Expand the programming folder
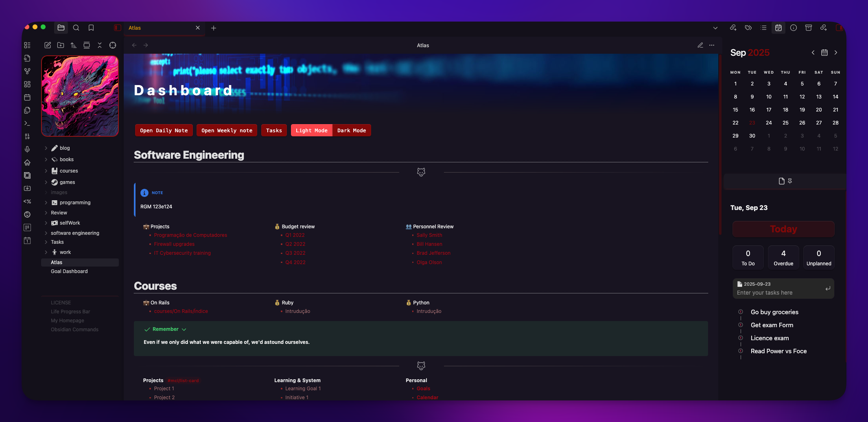This screenshot has height=422, width=868. (46, 203)
